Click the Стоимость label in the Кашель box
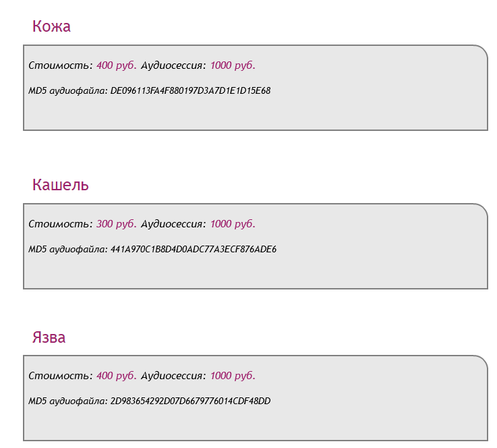 click(61, 224)
